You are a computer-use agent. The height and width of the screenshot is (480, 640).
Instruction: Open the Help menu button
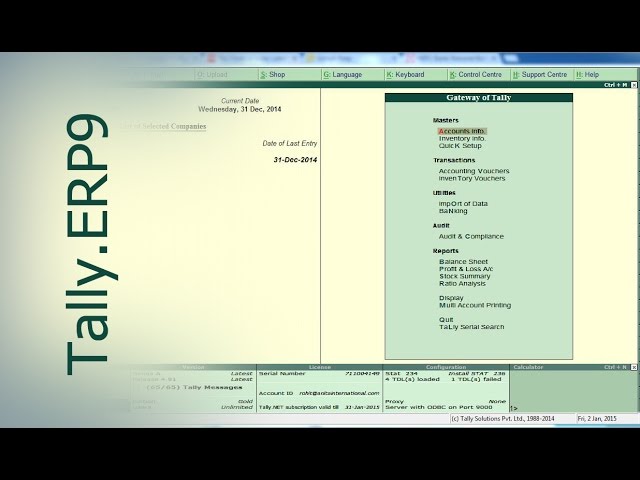coord(605,75)
